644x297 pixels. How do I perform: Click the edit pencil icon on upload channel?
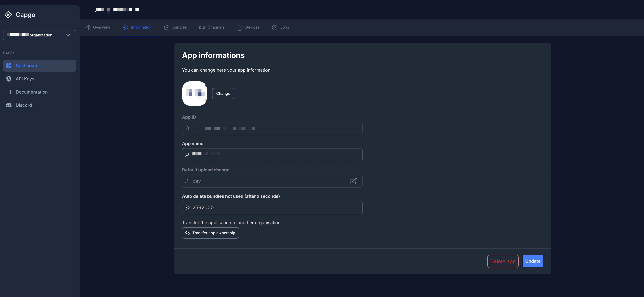click(x=353, y=181)
